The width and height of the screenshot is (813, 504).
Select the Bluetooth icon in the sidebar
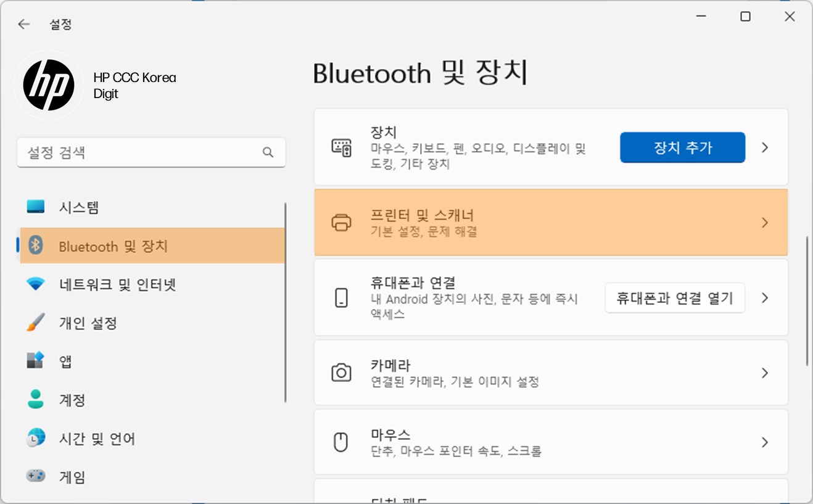click(36, 246)
